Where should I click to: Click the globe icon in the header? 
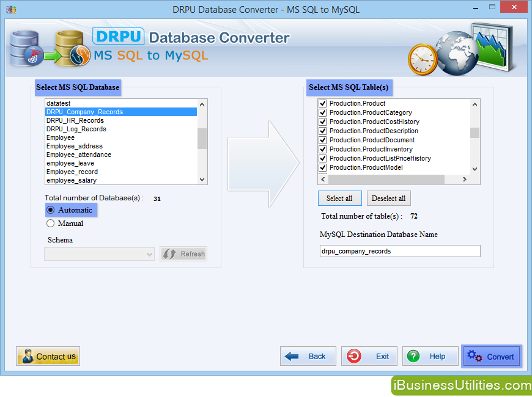456,53
